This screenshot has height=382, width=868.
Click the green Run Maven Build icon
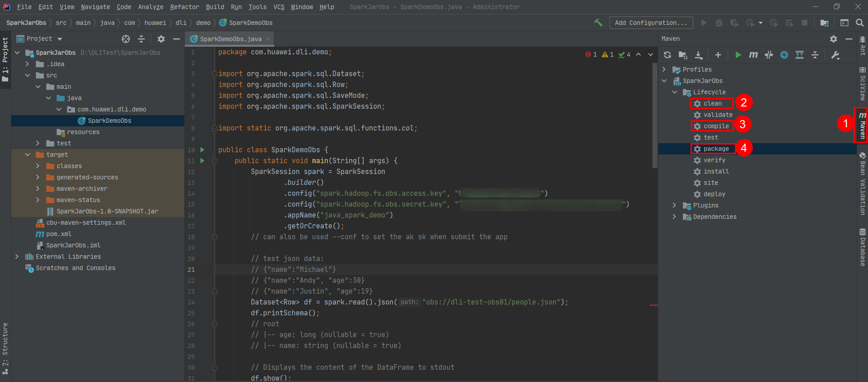[x=738, y=55]
